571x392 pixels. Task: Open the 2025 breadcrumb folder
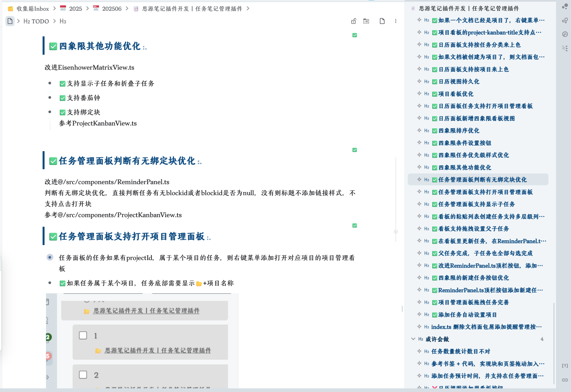(75, 9)
